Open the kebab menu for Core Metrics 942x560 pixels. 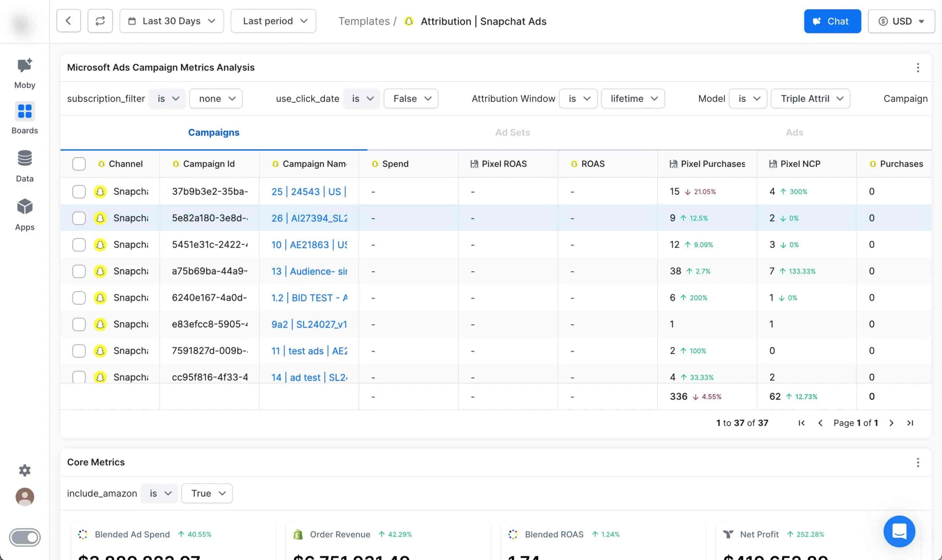coord(917,462)
